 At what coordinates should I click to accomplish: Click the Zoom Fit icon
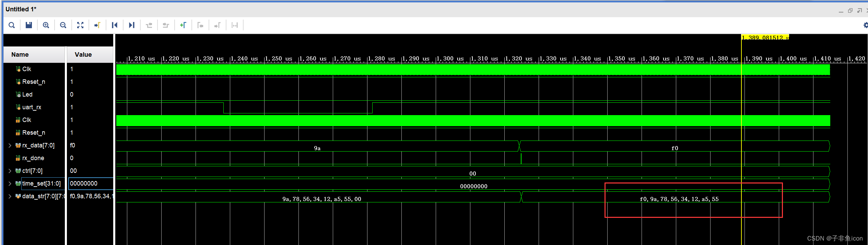pyautogui.click(x=80, y=25)
